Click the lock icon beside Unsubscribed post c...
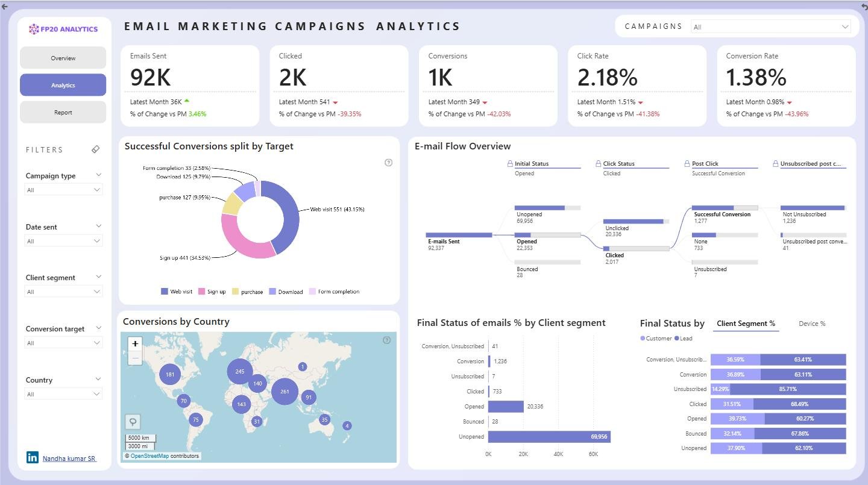868x485 pixels. tap(776, 163)
